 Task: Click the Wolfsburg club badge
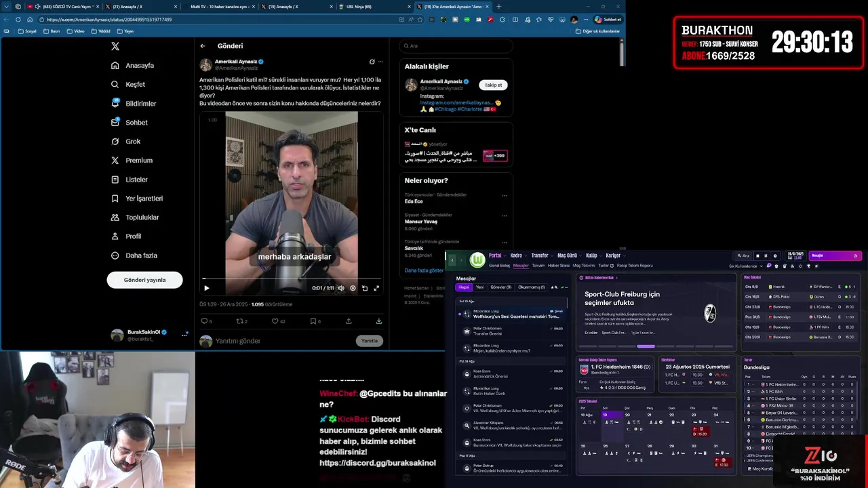tap(477, 260)
